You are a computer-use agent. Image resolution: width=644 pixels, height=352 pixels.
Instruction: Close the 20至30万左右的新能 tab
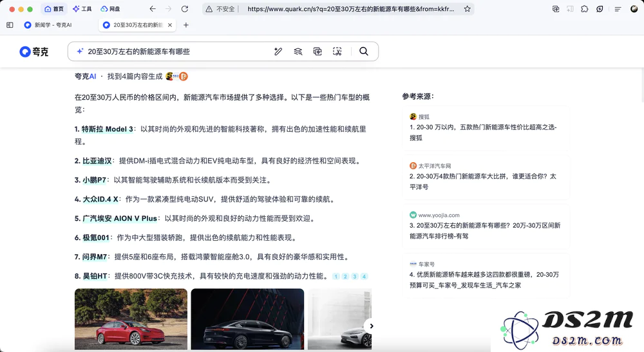point(170,25)
